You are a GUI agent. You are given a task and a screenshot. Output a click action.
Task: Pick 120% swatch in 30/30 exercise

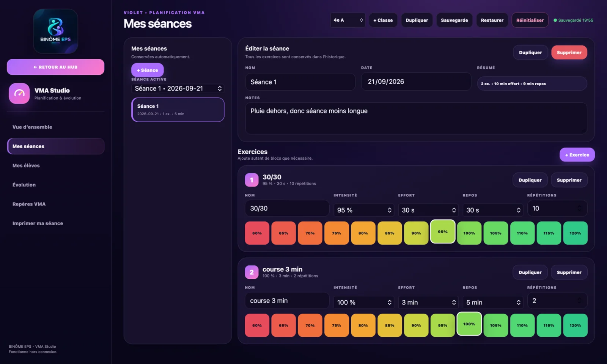pyautogui.click(x=575, y=233)
